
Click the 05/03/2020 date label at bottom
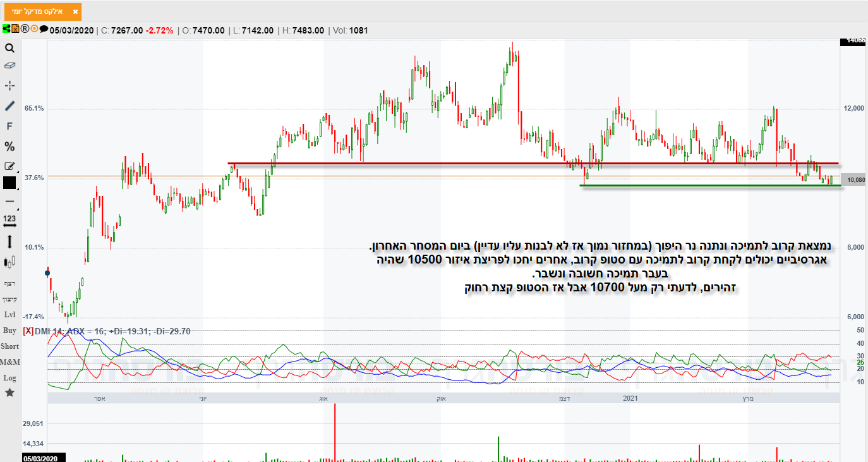pyautogui.click(x=44, y=458)
